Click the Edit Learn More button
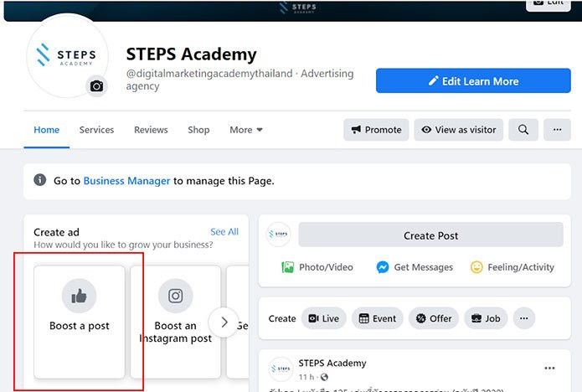Viewport: 582px width, 392px height. (473, 81)
